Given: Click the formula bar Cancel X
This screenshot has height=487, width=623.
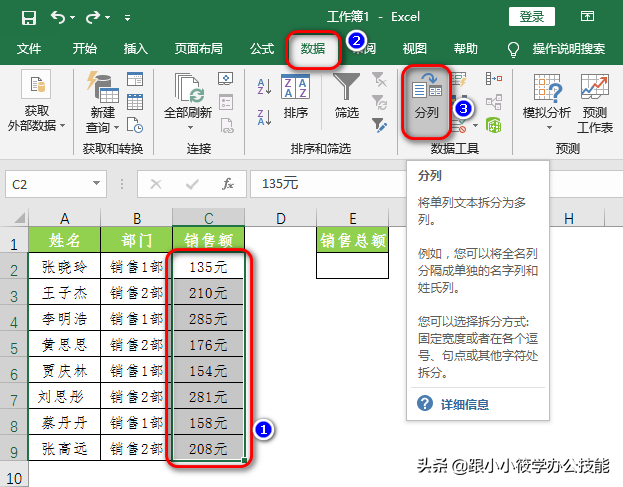Looking at the screenshot, I should (x=156, y=184).
